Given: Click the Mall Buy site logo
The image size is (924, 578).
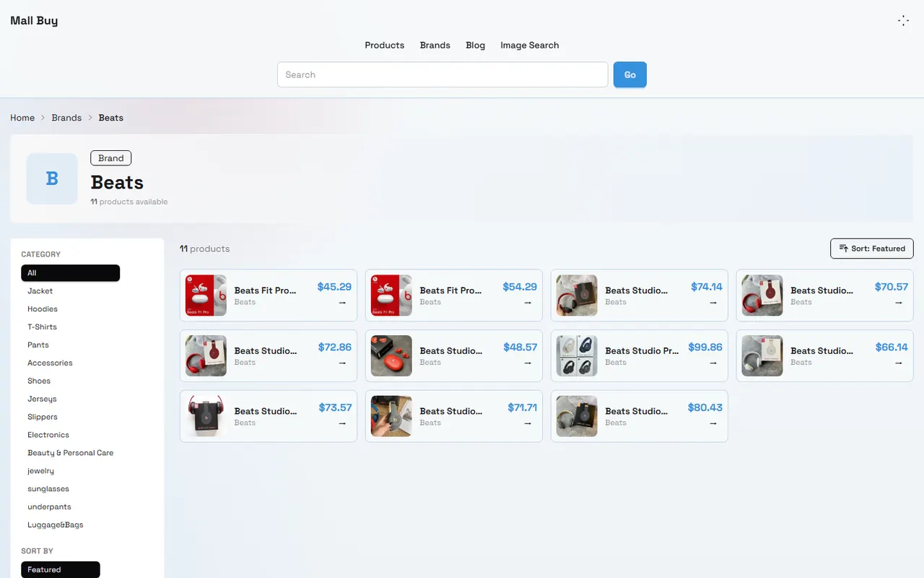Looking at the screenshot, I should pyautogui.click(x=34, y=20).
